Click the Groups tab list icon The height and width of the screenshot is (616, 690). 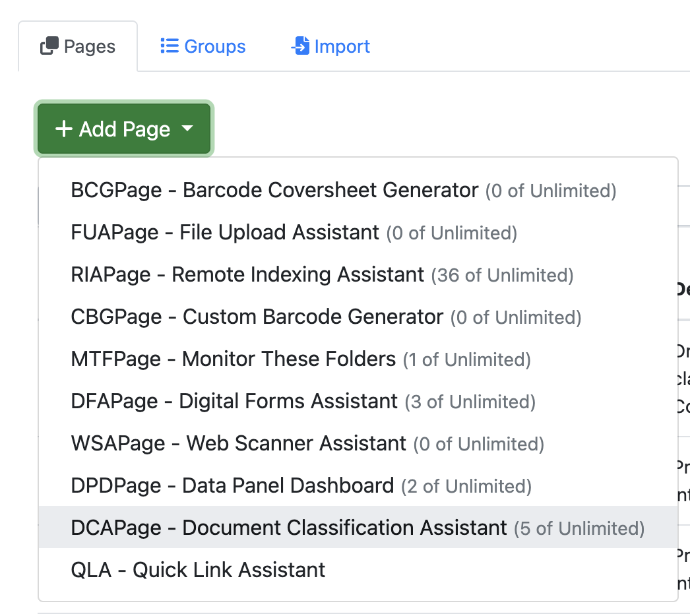pos(170,46)
